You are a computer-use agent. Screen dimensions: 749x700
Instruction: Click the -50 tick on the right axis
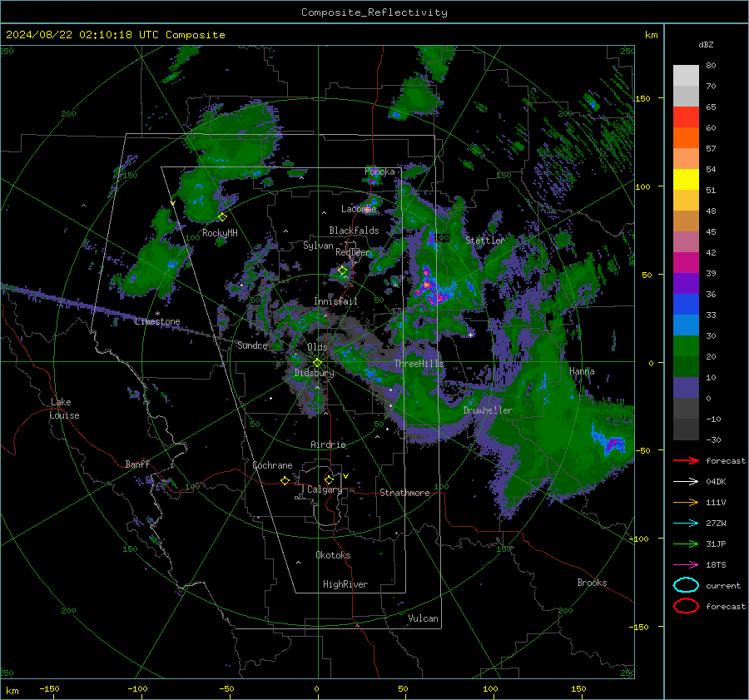642,450
